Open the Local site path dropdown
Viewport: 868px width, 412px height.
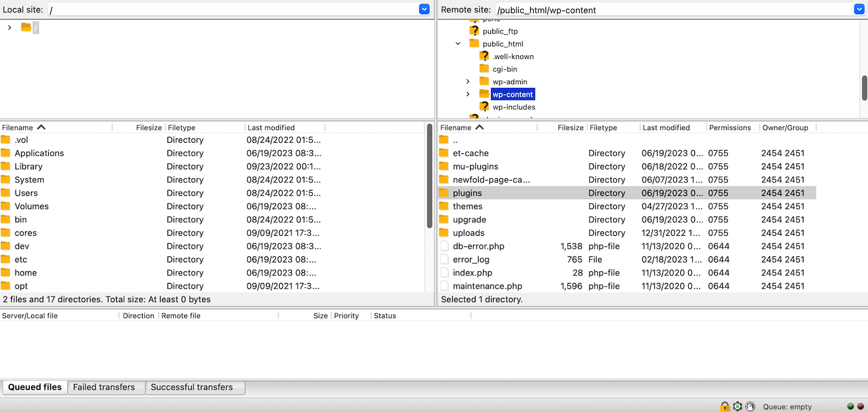pos(424,9)
